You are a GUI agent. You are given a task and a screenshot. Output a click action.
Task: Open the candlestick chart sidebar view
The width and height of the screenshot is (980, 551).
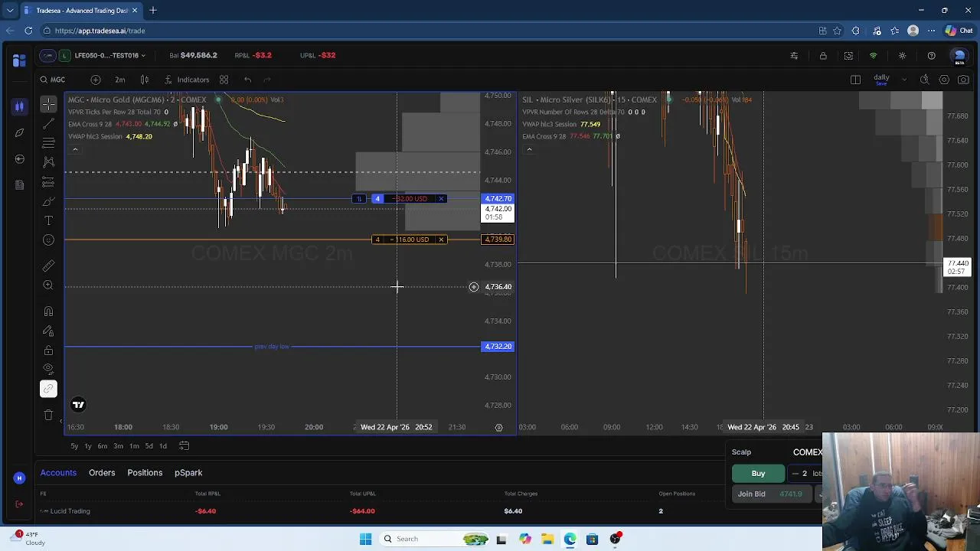(19, 106)
